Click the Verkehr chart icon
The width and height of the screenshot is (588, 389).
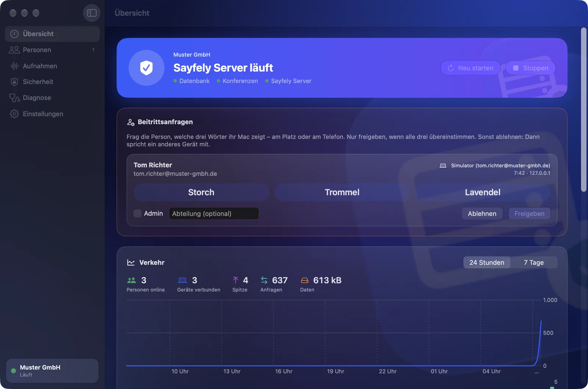(131, 263)
